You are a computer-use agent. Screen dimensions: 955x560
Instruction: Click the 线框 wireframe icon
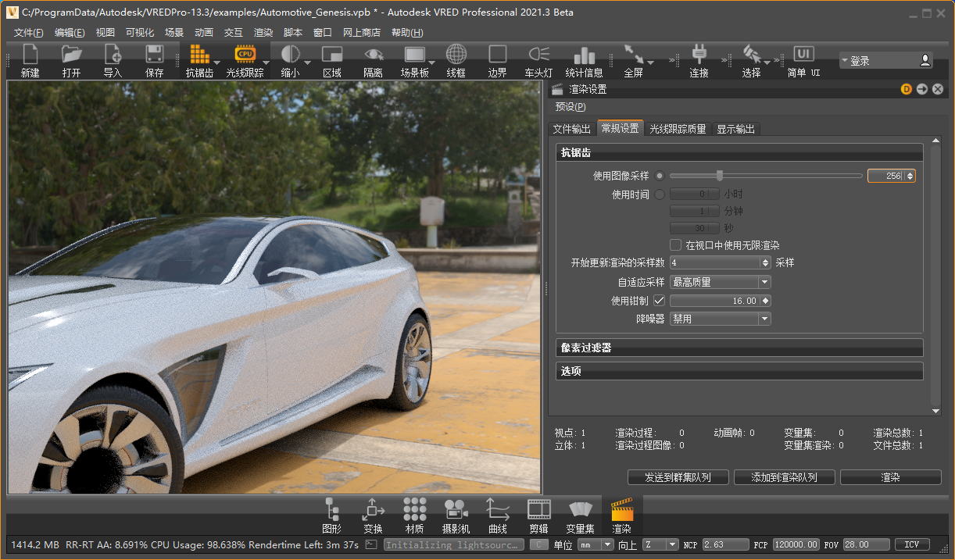point(456,55)
